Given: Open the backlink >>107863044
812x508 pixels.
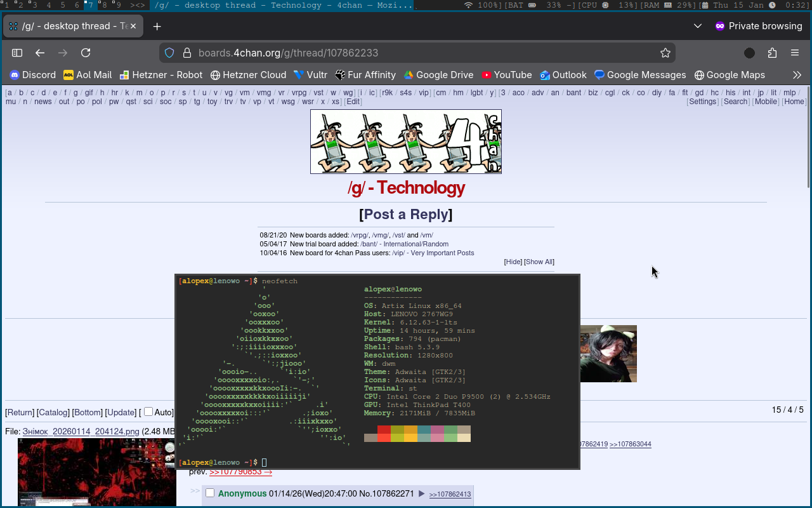Looking at the screenshot, I should point(631,444).
